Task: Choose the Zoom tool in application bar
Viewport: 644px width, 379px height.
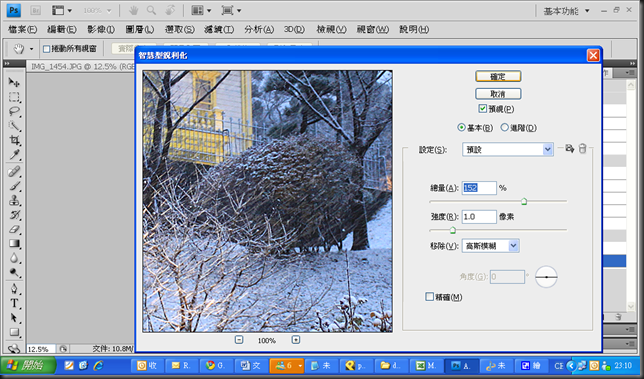Action: coord(152,11)
